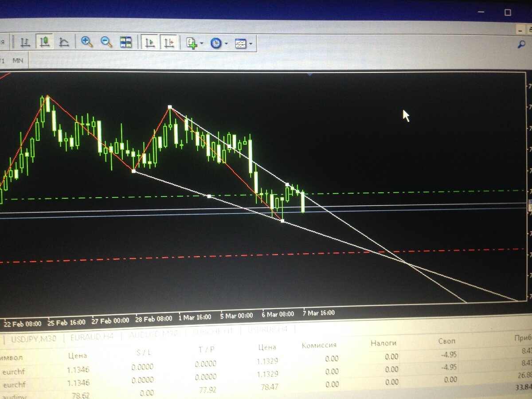The image size is (532, 399).
Task: Zoom out of the chart
Action: tap(106, 42)
